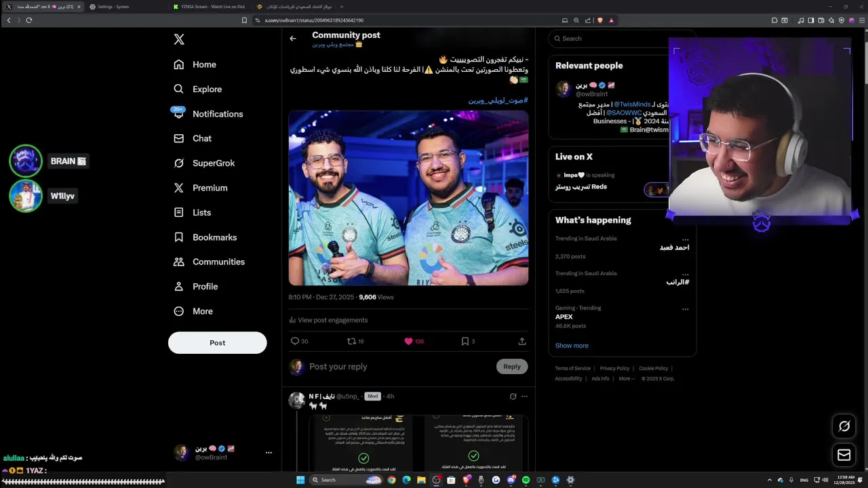Click the address bar URL
Screen dimensions: 868x488
point(313,20)
